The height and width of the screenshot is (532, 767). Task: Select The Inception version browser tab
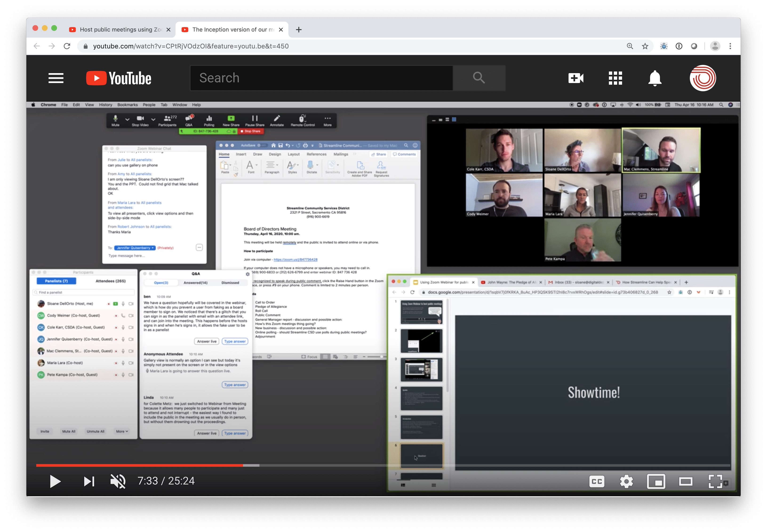click(x=232, y=30)
